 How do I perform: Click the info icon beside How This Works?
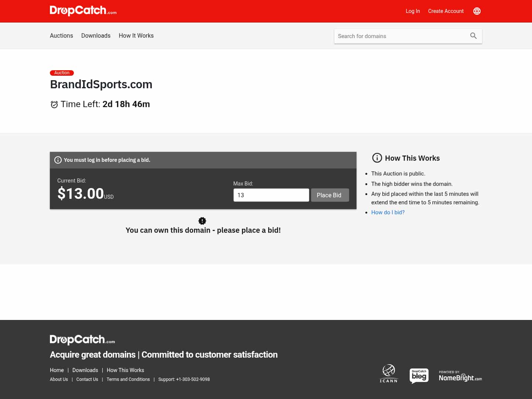(377, 158)
